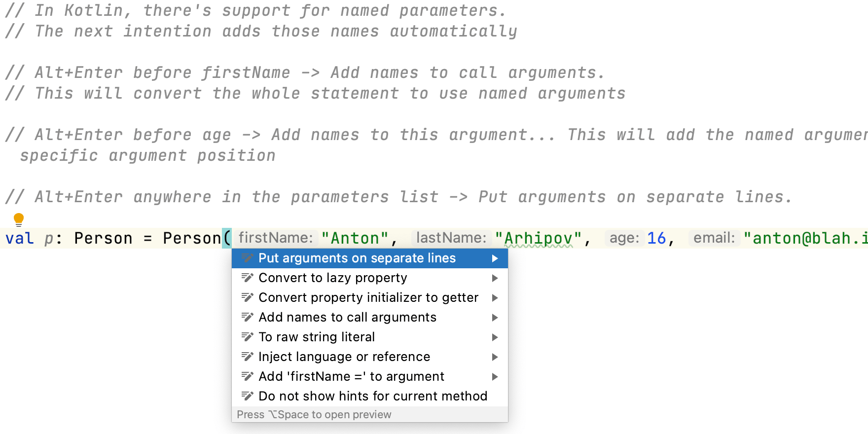Expand submenu arrow for 'Convert to lazy property'
The image size is (868, 434).
[495, 278]
